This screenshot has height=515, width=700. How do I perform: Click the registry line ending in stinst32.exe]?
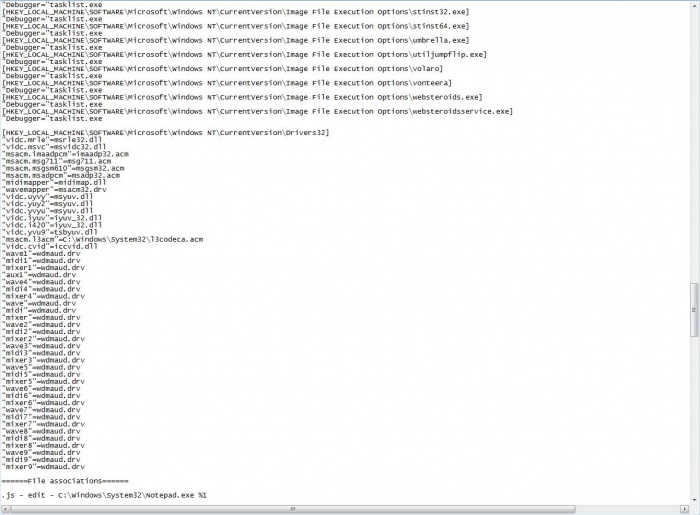point(235,12)
